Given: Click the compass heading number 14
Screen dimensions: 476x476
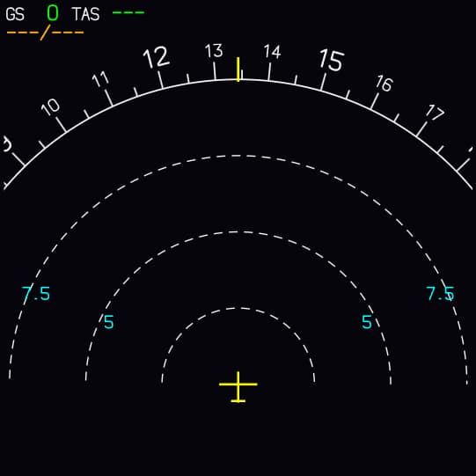Looking at the screenshot, I should [x=272, y=52].
